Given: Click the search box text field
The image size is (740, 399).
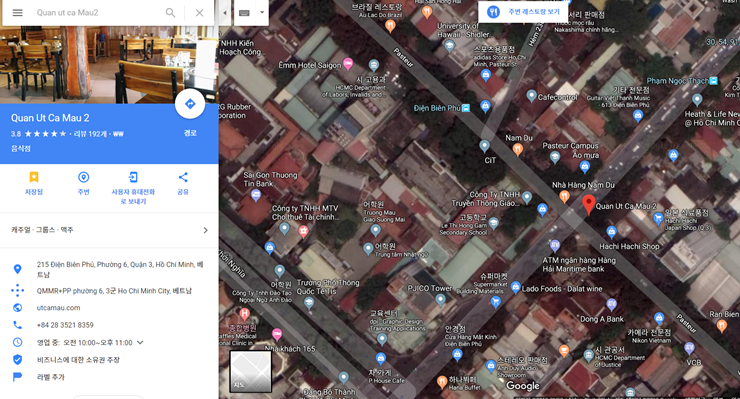Looking at the screenshot, I should pos(97,13).
